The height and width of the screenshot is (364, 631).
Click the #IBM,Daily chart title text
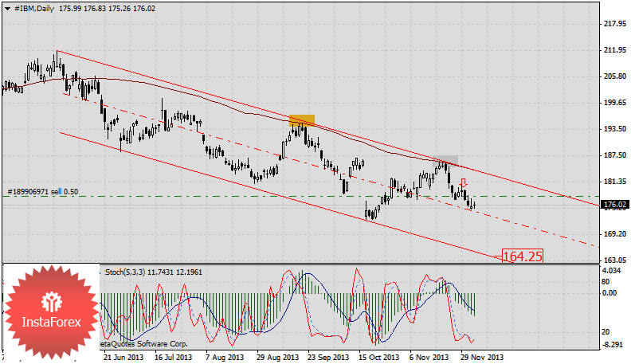coord(31,7)
